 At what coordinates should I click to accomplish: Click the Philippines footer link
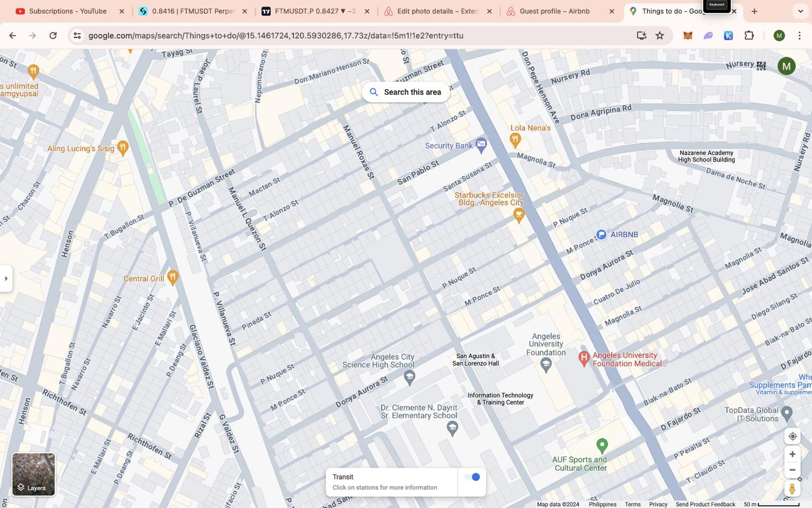click(x=602, y=504)
